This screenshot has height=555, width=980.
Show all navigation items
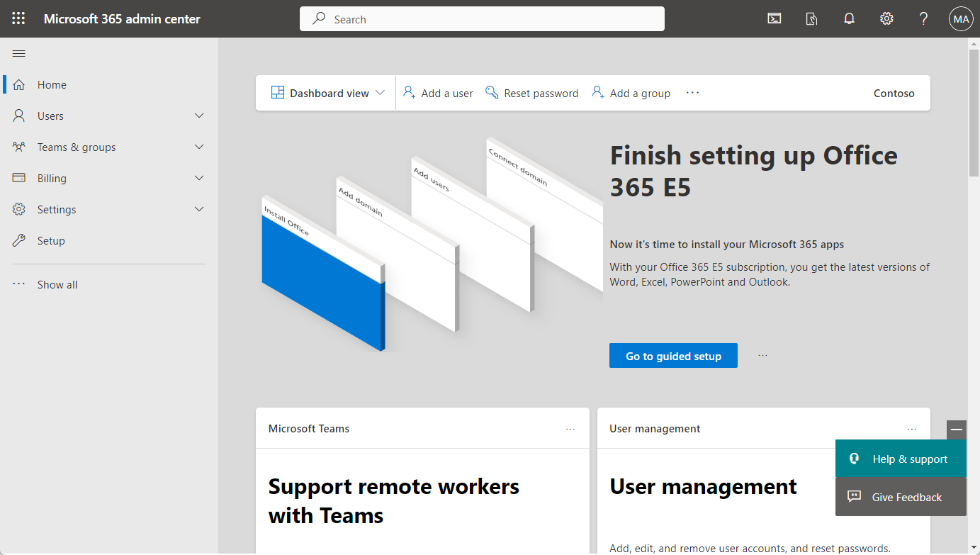pos(57,284)
